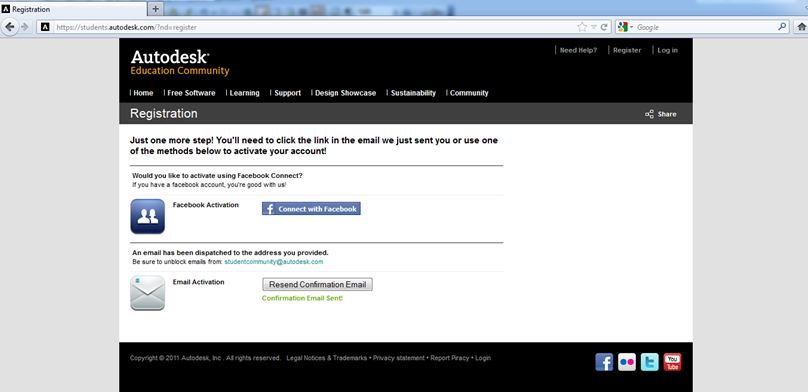Image resolution: width=808 pixels, height=392 pixels.
Task: Open YouTube channel via footer icon
Action: [x=672, y=362]
